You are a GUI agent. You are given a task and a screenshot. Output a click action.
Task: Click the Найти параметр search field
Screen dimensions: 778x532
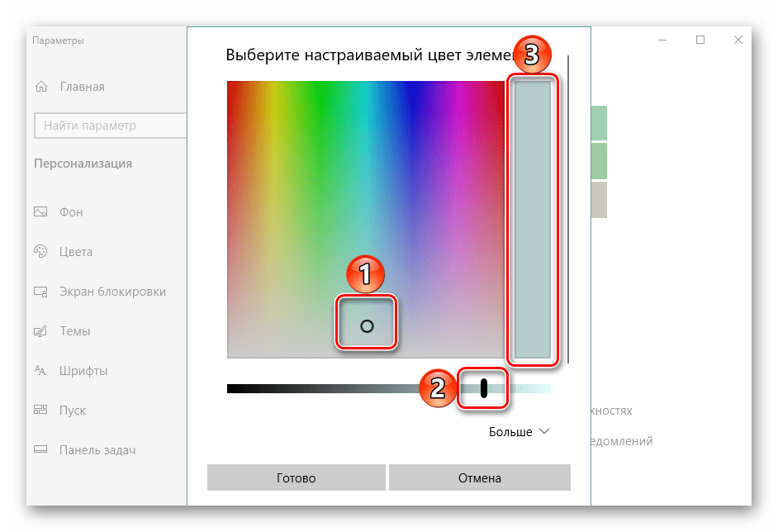[111, 126]
